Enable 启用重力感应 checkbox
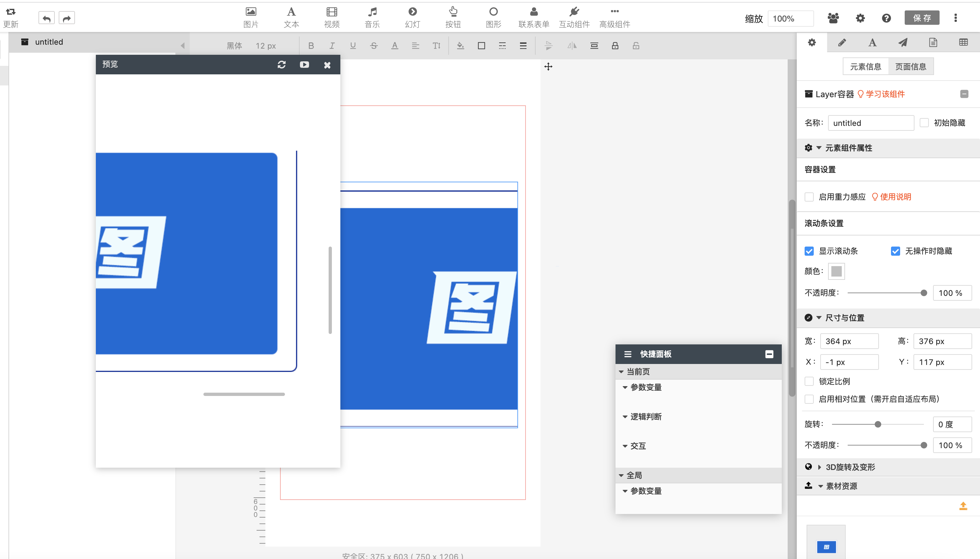The width and height of the screenshot is (980, 559). tap(809, 197)
